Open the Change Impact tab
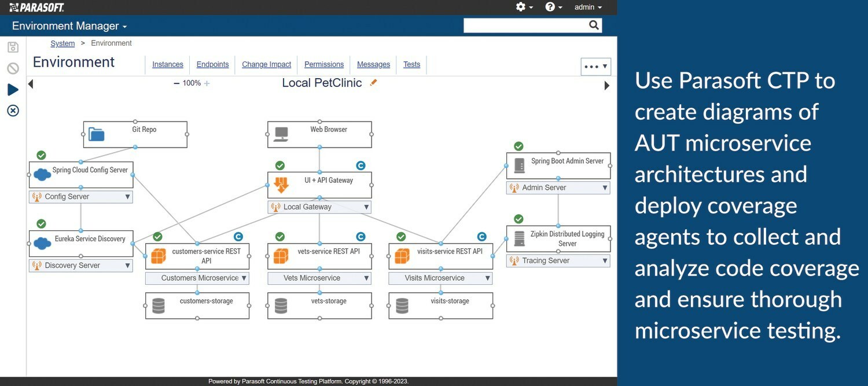The image size is (868, 386). [266, 64]
